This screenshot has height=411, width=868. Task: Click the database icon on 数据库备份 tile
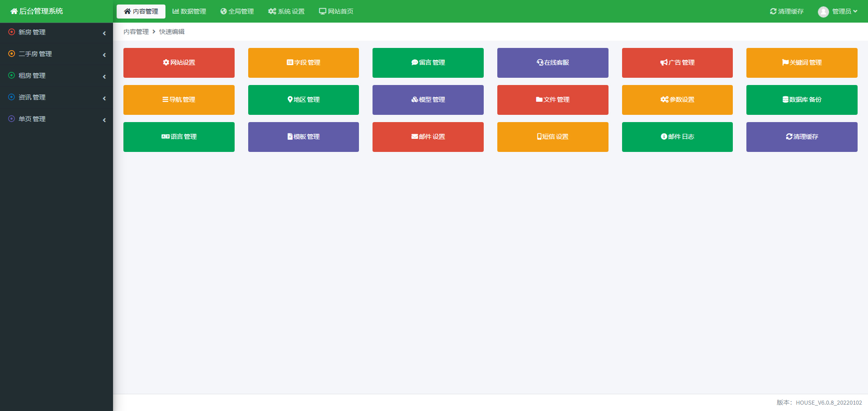tap(786, 99)
